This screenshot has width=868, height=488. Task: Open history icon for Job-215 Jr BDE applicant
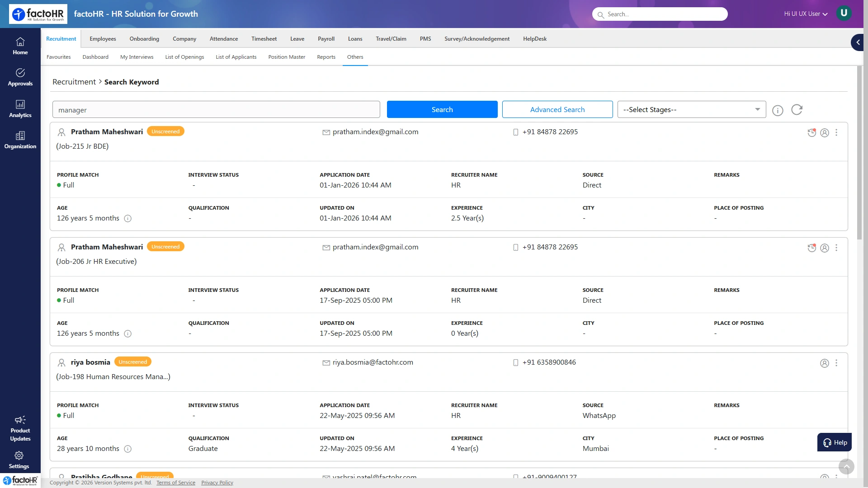point(812,132)
